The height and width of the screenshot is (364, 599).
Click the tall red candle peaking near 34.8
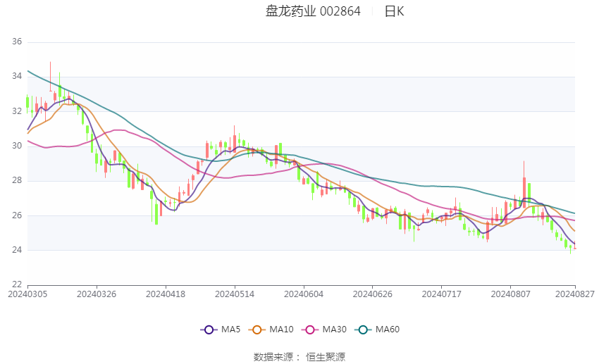(x=51, y=77)
